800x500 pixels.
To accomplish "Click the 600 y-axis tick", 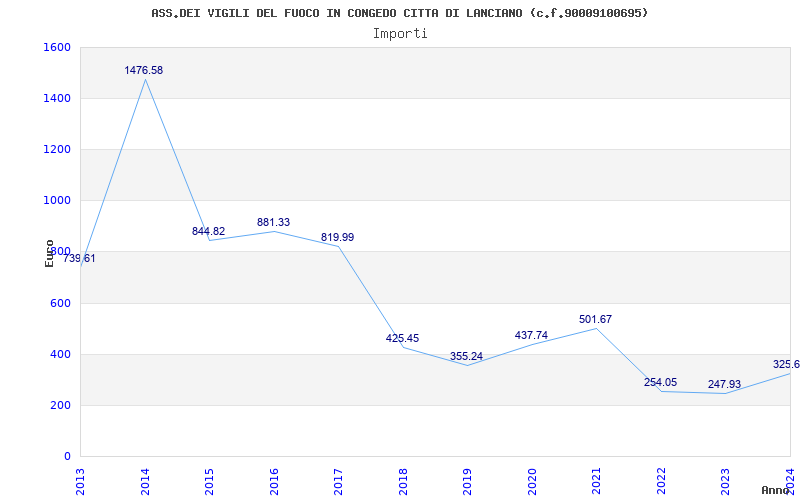I will 60,303.
